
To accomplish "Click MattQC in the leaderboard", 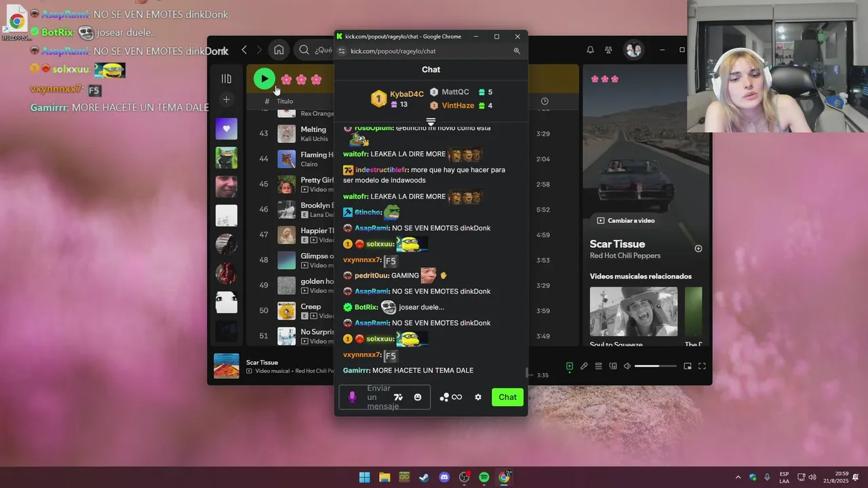I will 455,92.
